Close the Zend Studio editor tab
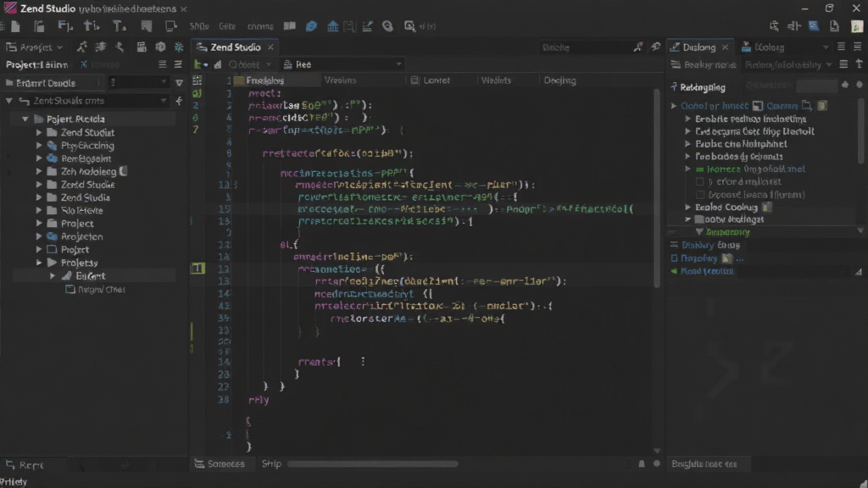868x488 pixels. 270,47
